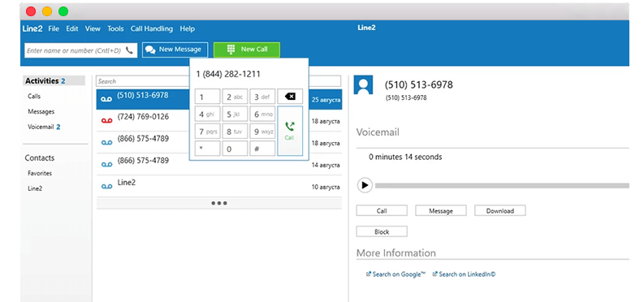Click 6 mno on the dial pad
The height and width of the screenshot is (302, 644).
click(262, 114)
